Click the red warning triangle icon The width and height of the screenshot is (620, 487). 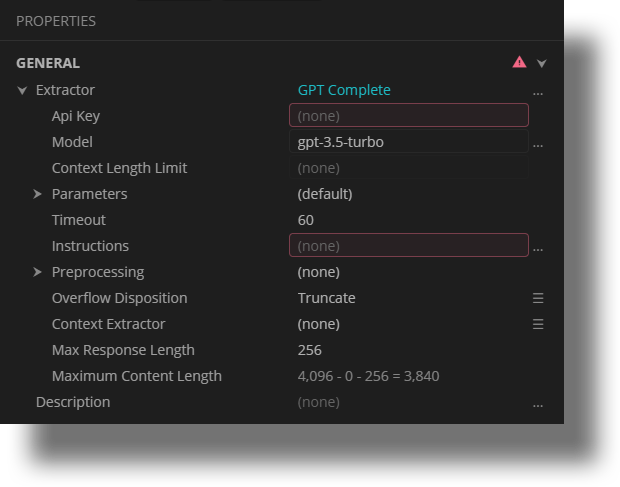tap(519, 62)
